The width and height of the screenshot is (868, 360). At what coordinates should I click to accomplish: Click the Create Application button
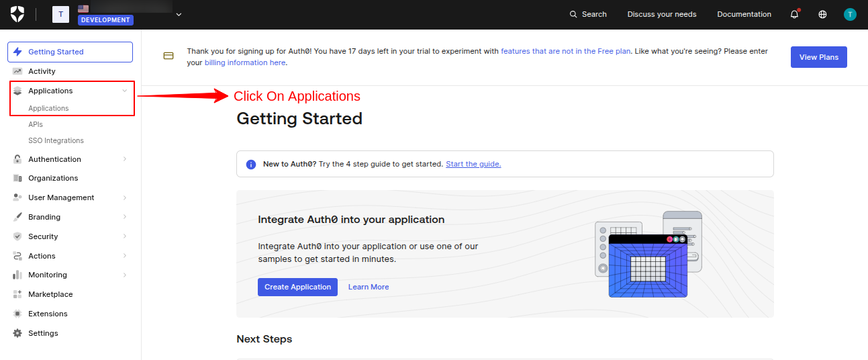tap(297, 287)
